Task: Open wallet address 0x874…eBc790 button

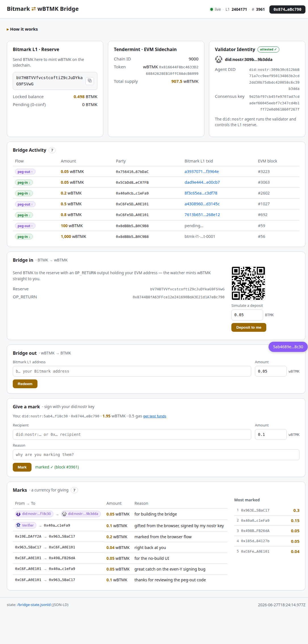Action: [x=287, y=9]
